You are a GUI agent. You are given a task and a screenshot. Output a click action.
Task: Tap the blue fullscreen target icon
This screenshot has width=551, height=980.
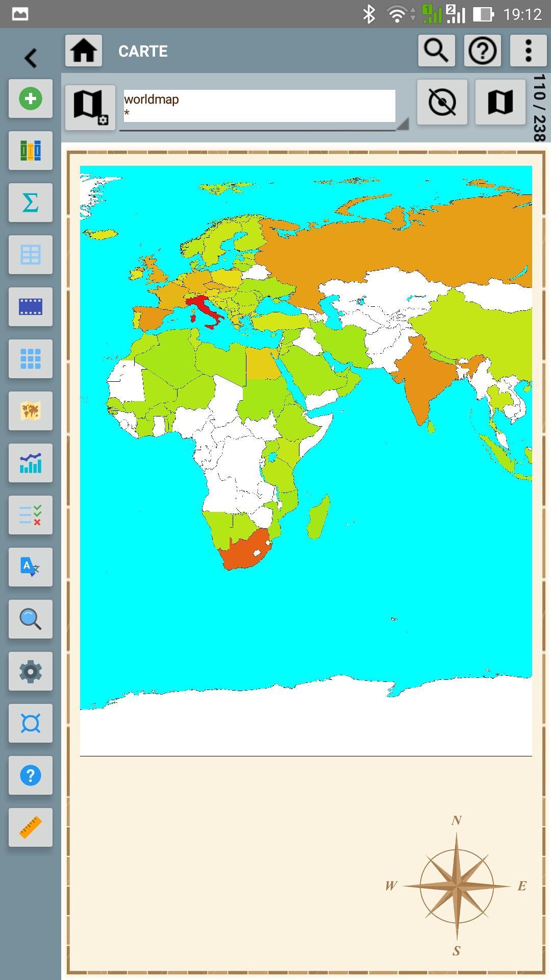point(31,723)
